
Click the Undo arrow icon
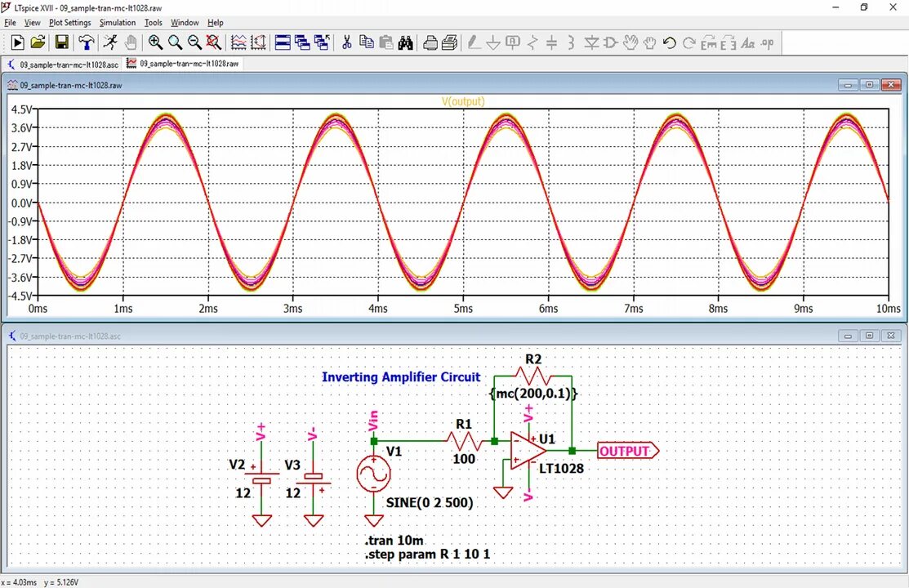point(670,42)
